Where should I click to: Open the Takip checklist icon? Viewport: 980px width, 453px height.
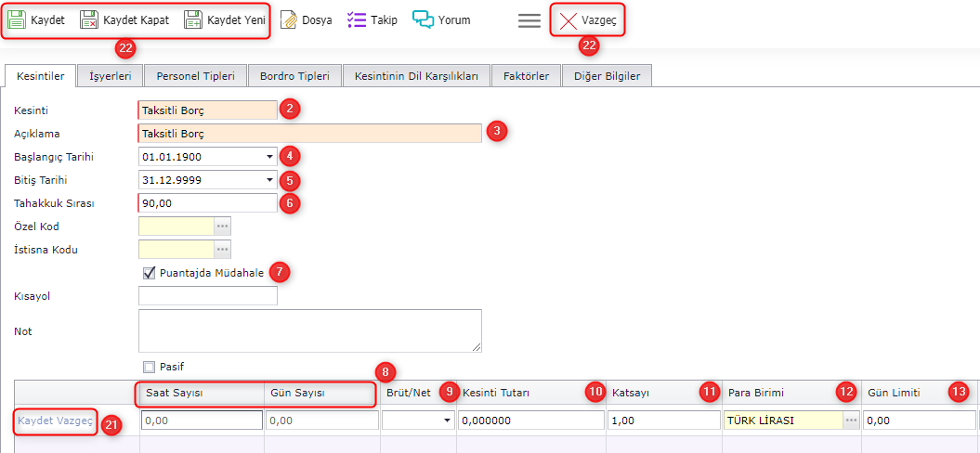tap(356, 19)
